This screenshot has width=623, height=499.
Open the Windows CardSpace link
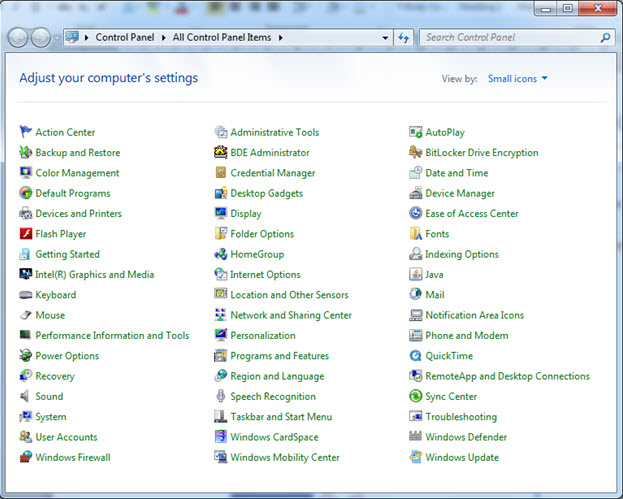point(274,437)
